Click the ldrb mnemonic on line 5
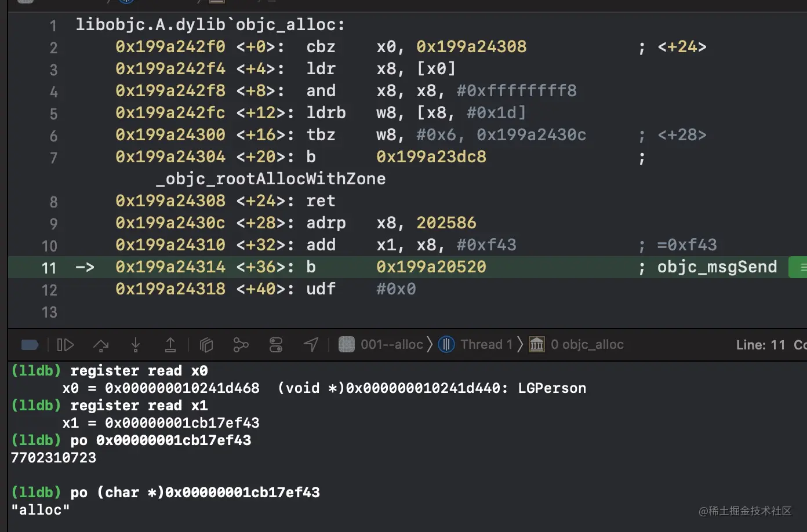The image size is (807, 532). (326, 113)
